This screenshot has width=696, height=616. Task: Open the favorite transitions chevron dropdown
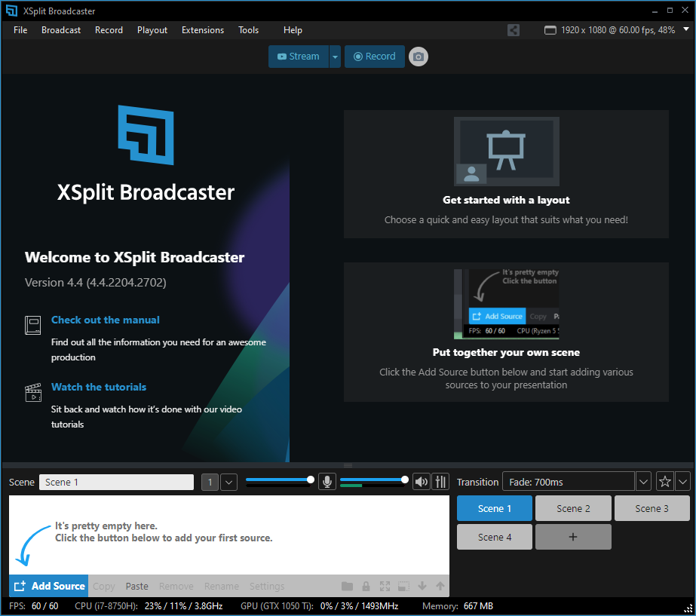coord(682,482)
